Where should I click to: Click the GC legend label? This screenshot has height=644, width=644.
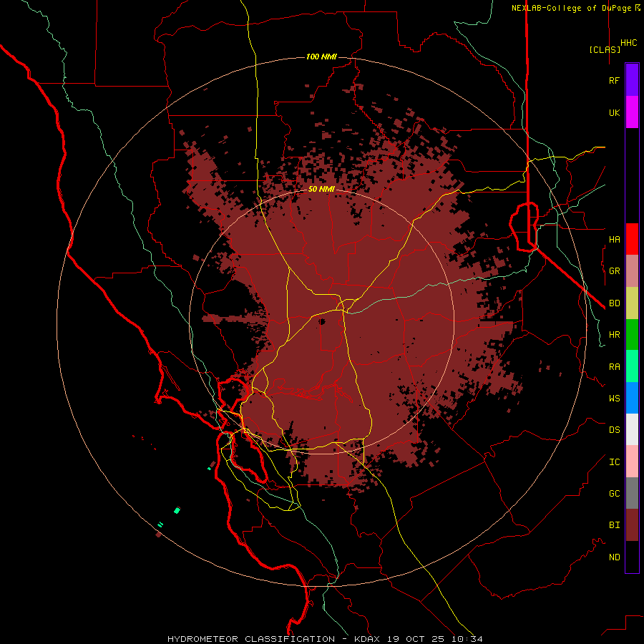coord(615,494)
